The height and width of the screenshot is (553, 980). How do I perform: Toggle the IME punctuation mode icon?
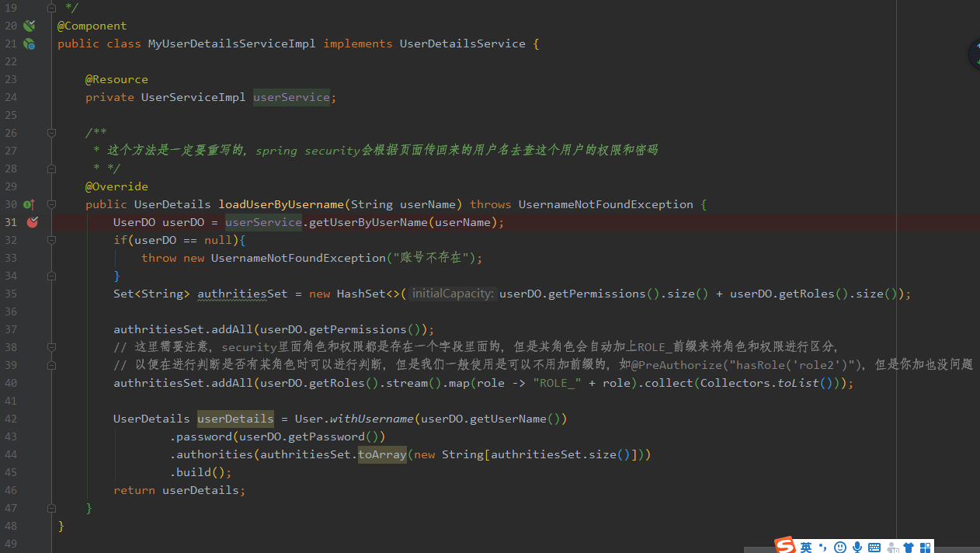822,548
